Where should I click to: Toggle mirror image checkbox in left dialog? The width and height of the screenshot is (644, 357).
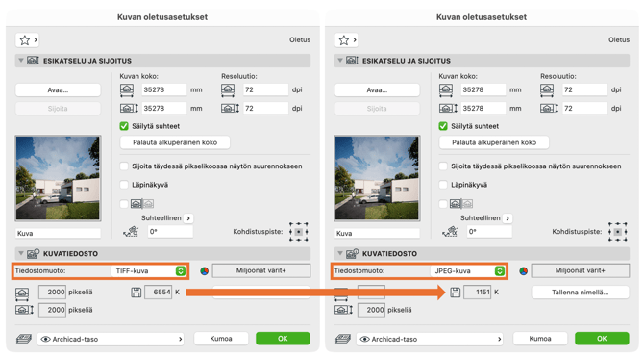pyautogui.click(x=124, y=204)
